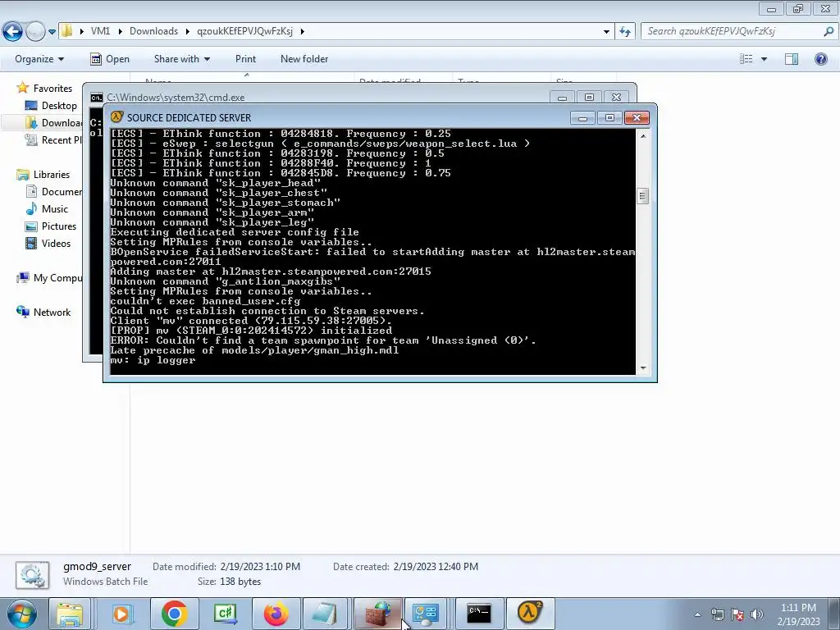Select Downloads in the navigation pane
The width and height of the screenshot is (840, 630).
pyautogui.click(x=54, y=123)
